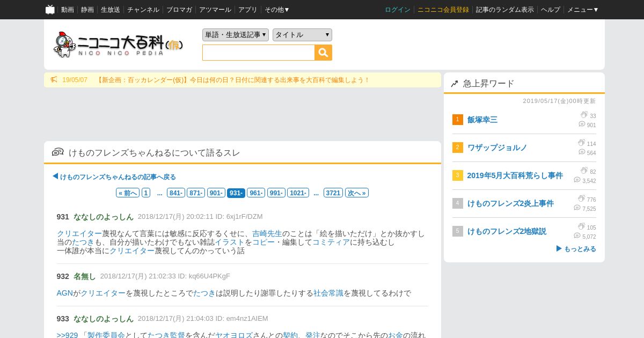Click the comment bubble icon next to 3,542
Image resolution: width=644 pixels, height=338 pixels.
point(577,180)
